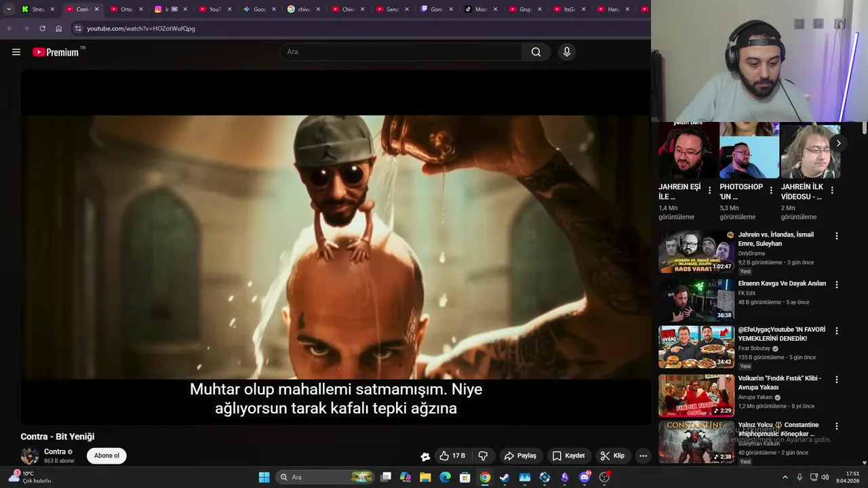This screenshot has width=868, height=488.
Task: Open Yalnız Yolcu Constantine video title
Action: (x=778, y=429)
